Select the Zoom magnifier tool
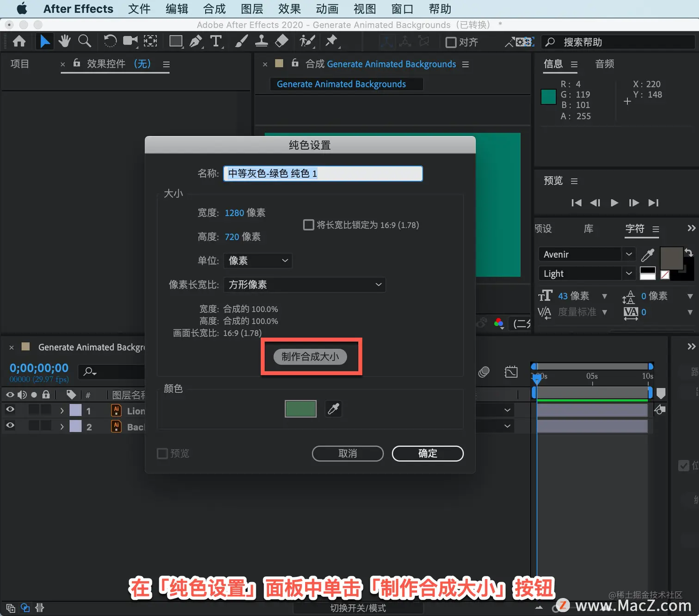 85,42
